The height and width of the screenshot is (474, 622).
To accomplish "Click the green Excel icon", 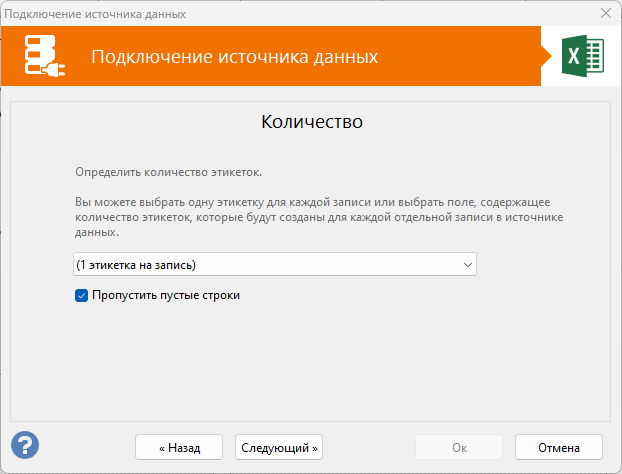I will (581, 56).
